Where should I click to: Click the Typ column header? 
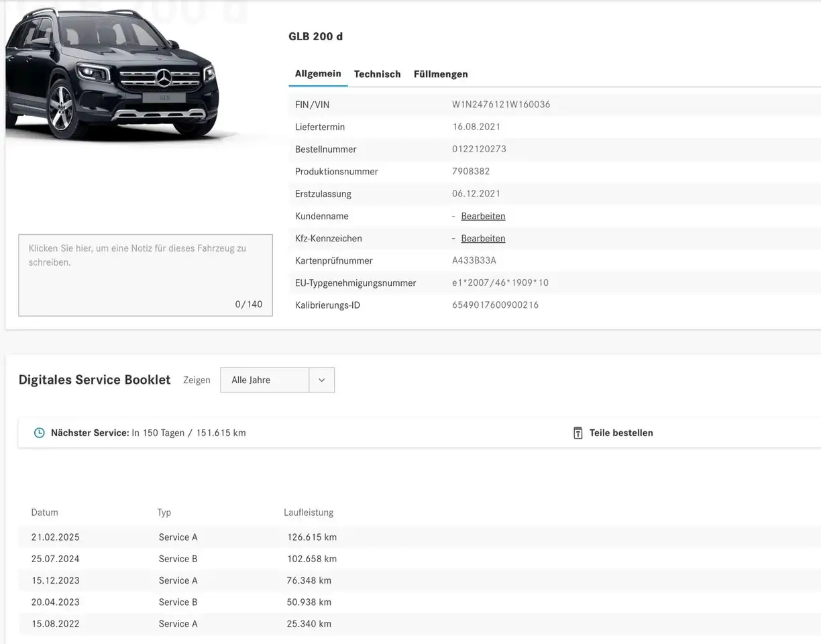point(164,513)
